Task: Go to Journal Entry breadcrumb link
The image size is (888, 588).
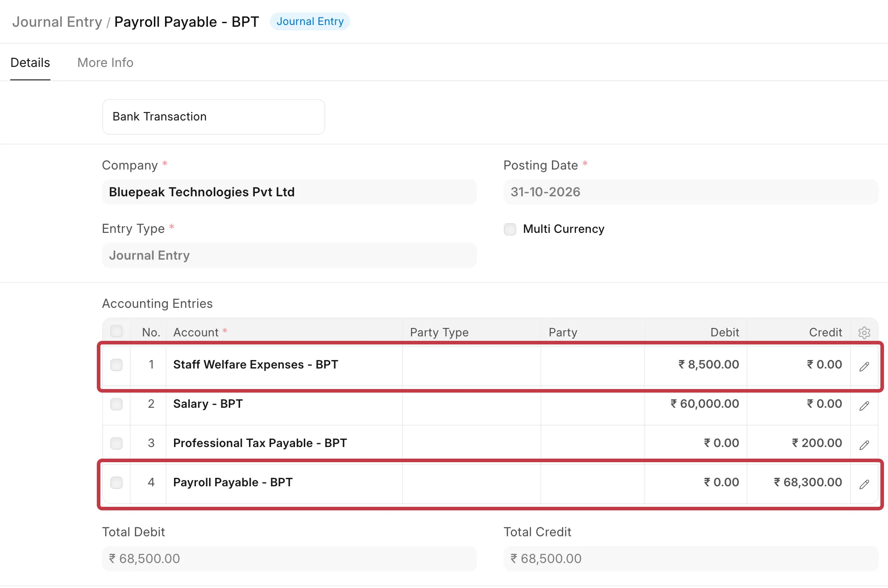Action: tap(57, 22)
